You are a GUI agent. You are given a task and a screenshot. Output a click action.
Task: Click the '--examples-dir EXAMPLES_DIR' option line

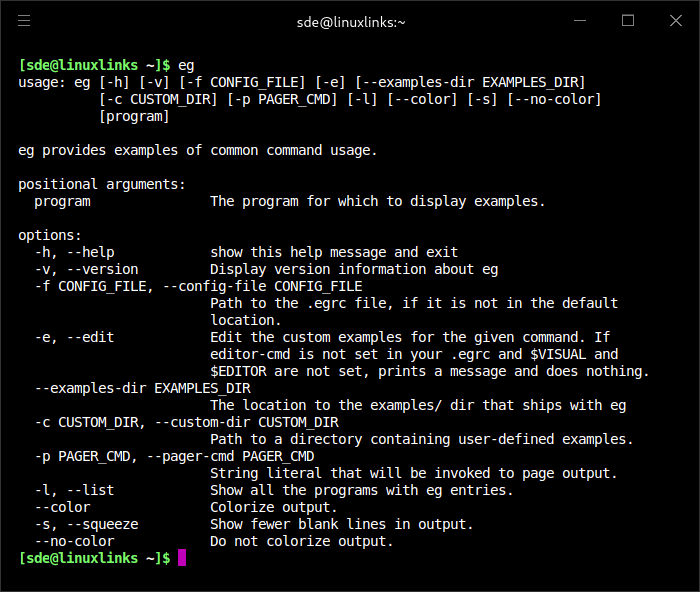coord(142,388)
